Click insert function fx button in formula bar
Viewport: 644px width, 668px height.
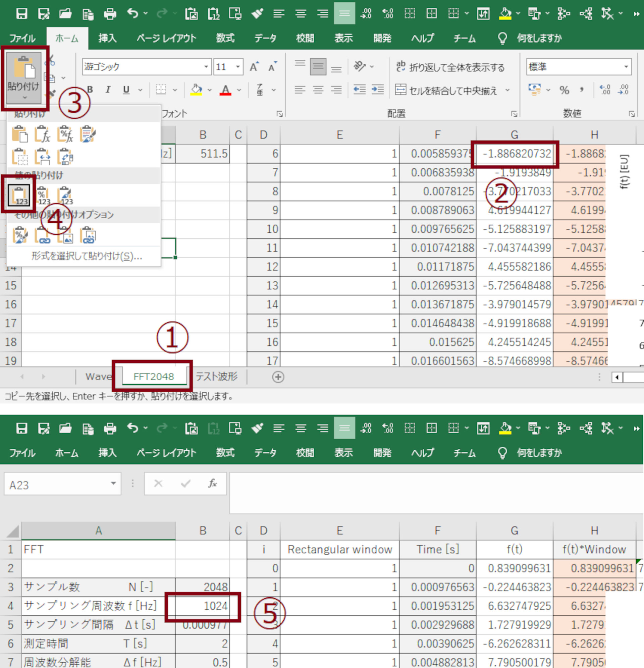tap(212, 483)
